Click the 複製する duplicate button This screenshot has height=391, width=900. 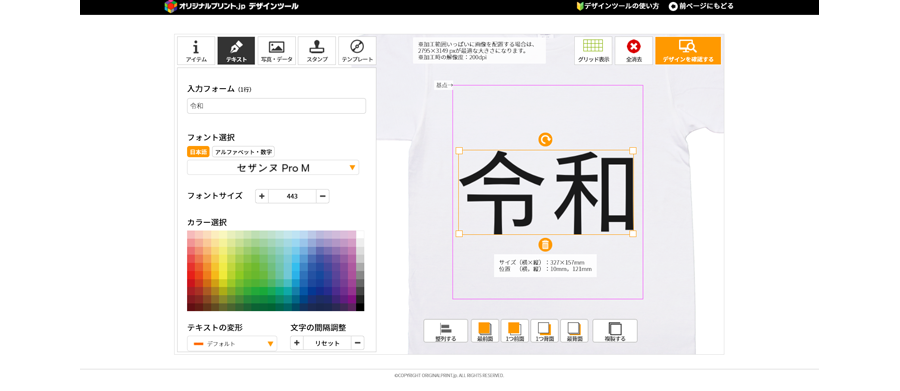click(x=615, y=331)
